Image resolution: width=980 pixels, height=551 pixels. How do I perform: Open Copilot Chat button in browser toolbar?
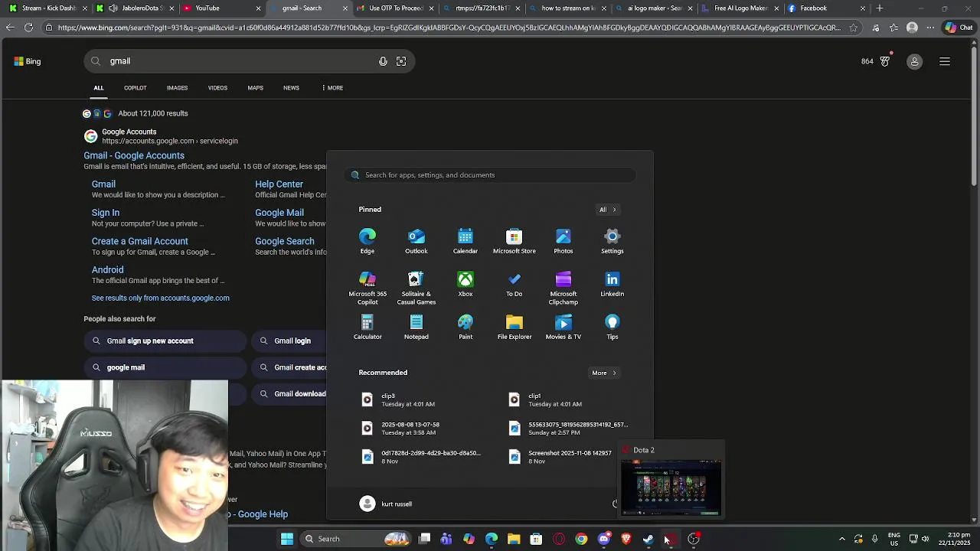pos(960,28)
